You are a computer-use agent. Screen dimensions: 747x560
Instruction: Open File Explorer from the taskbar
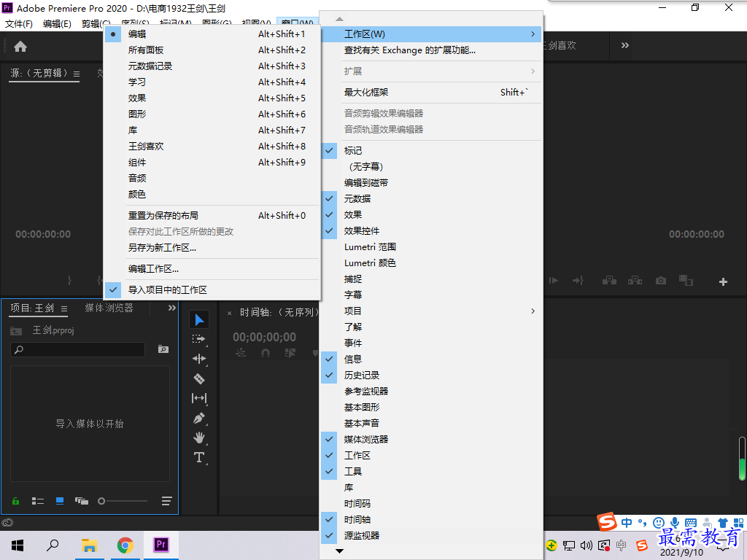(x=89, y=545)
